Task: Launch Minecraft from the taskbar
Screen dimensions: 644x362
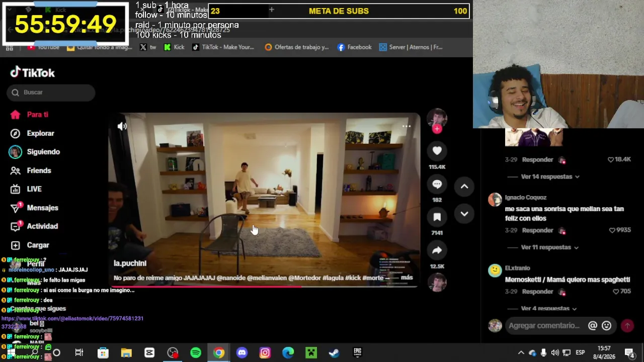Action: 311,353
